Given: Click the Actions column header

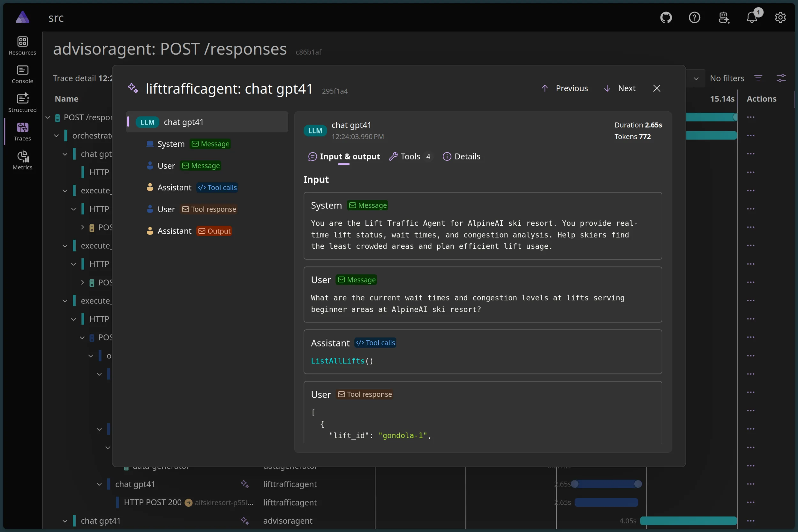Looking at the screenshot, I should 761,99.
